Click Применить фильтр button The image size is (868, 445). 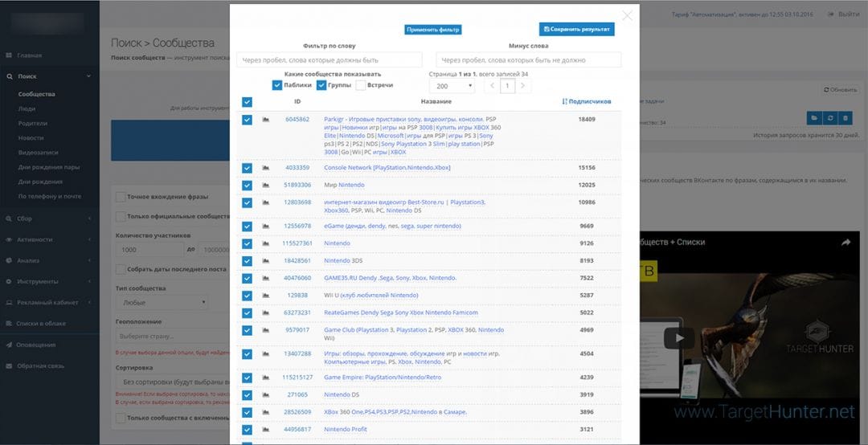tap(433, 30)
